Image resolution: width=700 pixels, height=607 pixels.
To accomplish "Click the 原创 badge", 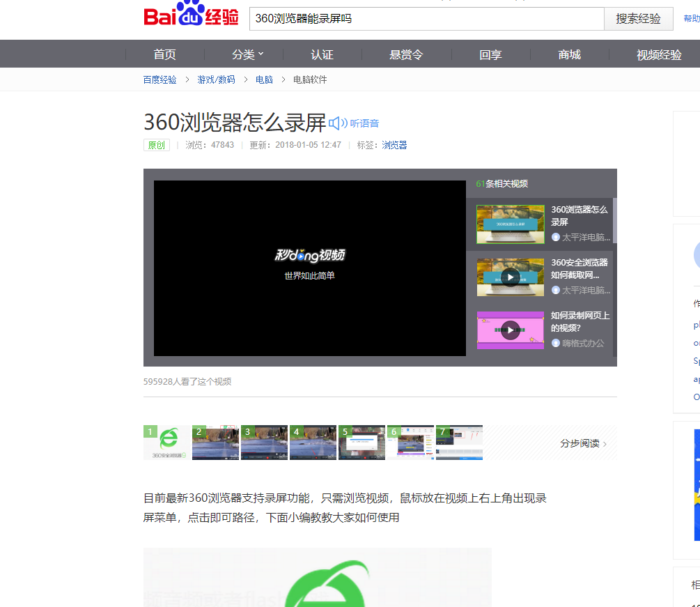I will click(156, 145).
